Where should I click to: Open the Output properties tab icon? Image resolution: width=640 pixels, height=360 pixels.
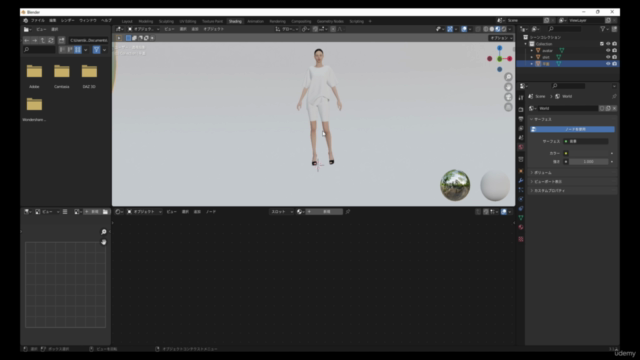(521, 119)
